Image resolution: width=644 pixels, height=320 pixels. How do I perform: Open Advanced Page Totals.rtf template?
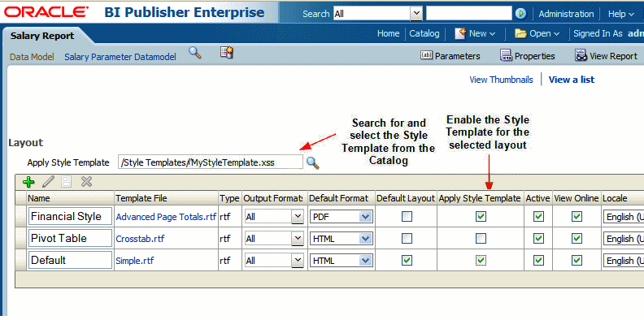point(166,217)
